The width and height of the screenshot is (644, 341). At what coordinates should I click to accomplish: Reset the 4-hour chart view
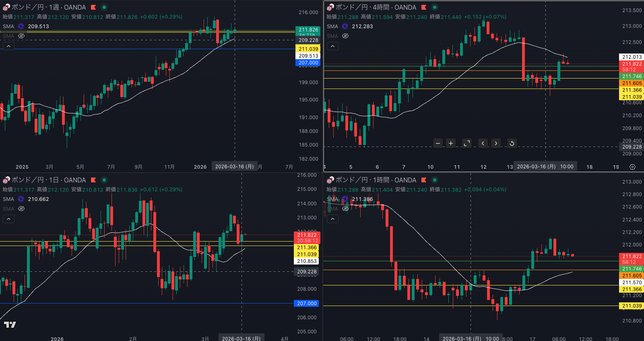coord(512,143)
